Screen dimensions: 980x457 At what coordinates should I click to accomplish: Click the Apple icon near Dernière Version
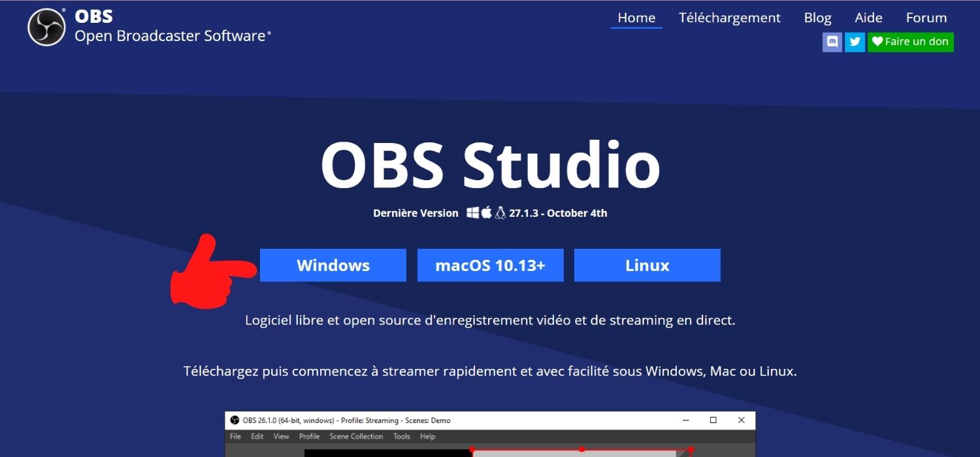point(486,212)
